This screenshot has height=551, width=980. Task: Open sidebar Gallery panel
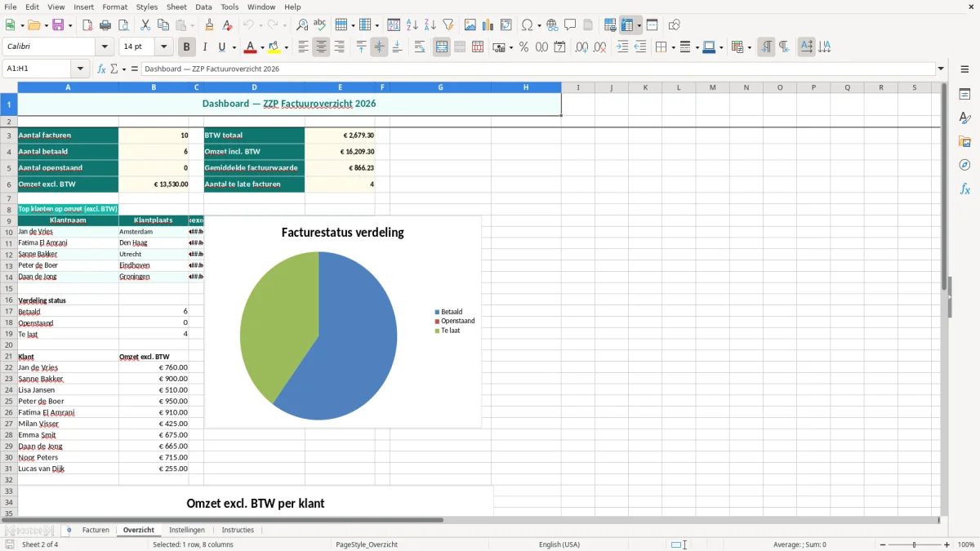(x=964, y=141)
